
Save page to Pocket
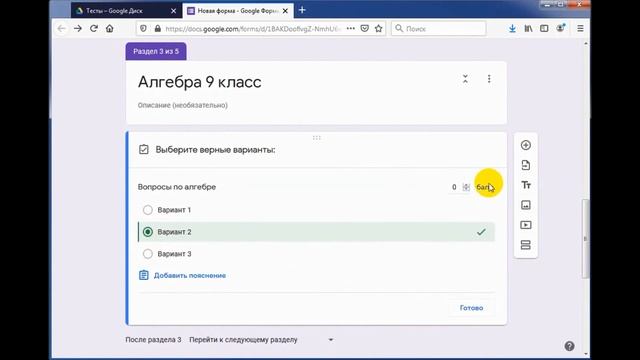coord(364,29)
